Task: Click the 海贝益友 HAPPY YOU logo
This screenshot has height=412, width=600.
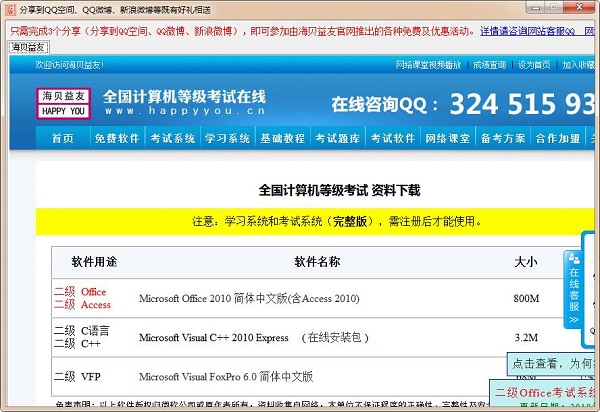Action: click(x=64, y=104)
